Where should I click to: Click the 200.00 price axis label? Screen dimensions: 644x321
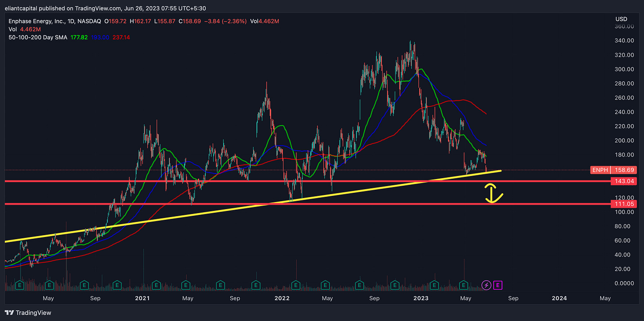coord(624,141)
